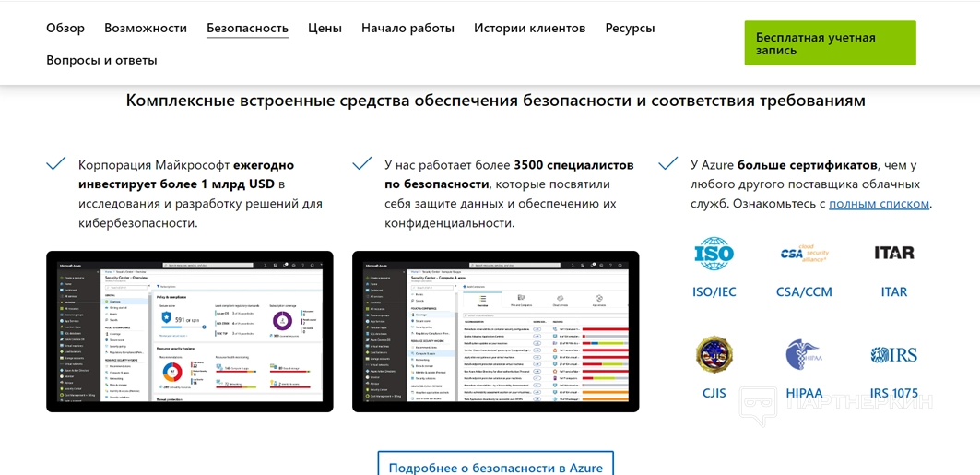Viewport: 980px width, 475px height.
Task: Click the CSA cloud security alliance logo
Action: pos(805,253)
